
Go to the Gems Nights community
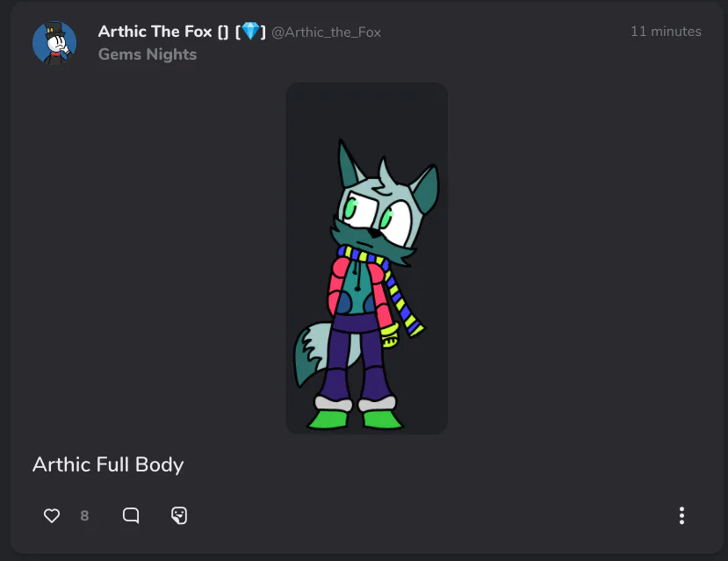148,54
